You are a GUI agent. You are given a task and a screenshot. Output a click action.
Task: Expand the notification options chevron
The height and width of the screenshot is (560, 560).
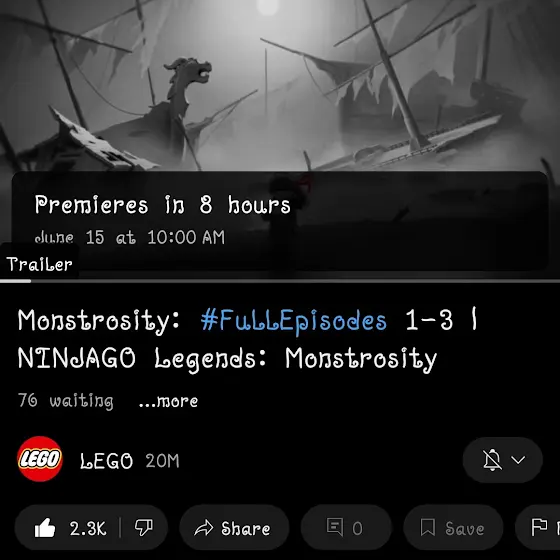tap(518, 460)
